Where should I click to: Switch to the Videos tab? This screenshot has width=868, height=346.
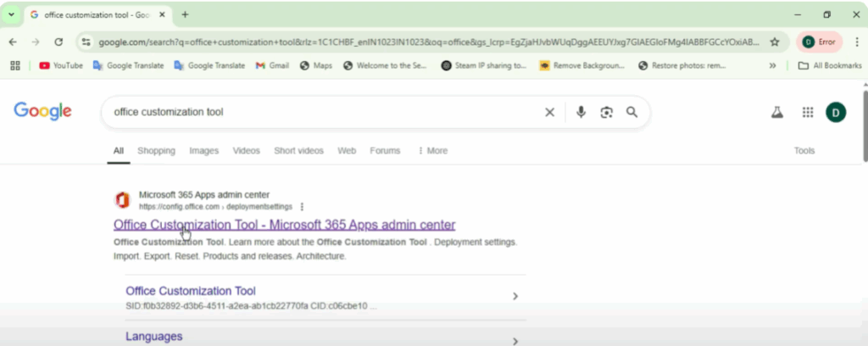tap(247, 151)
